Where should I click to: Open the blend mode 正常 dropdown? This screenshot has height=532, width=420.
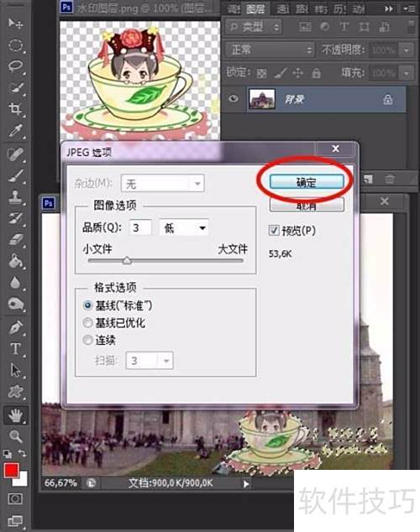[270, 50]
